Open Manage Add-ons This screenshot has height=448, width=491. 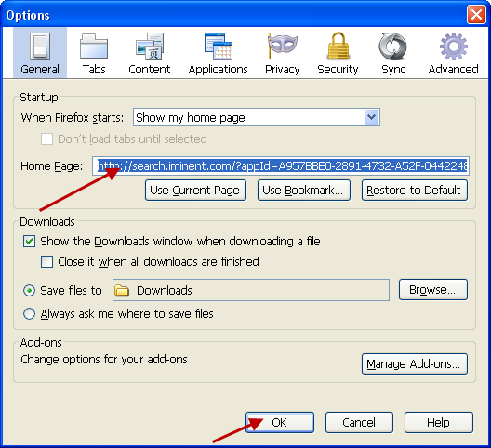point(415,363)
